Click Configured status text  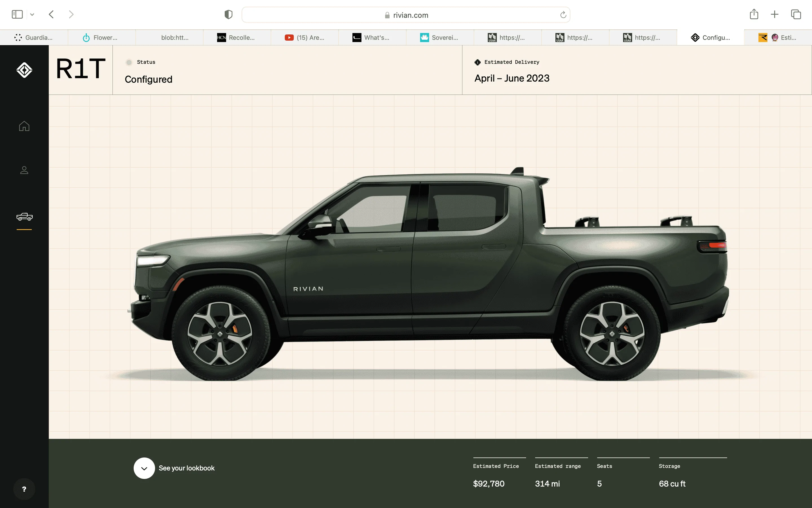pyautogui.click(x=149, y=79)
